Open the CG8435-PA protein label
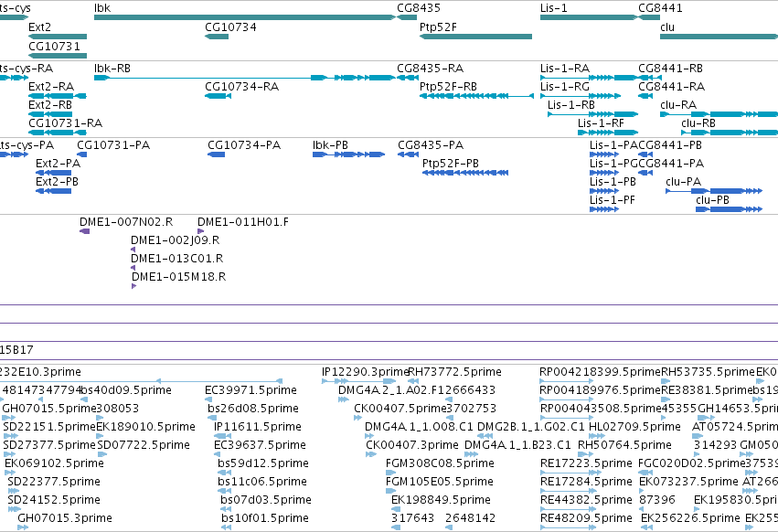 (x=431, y=145)
